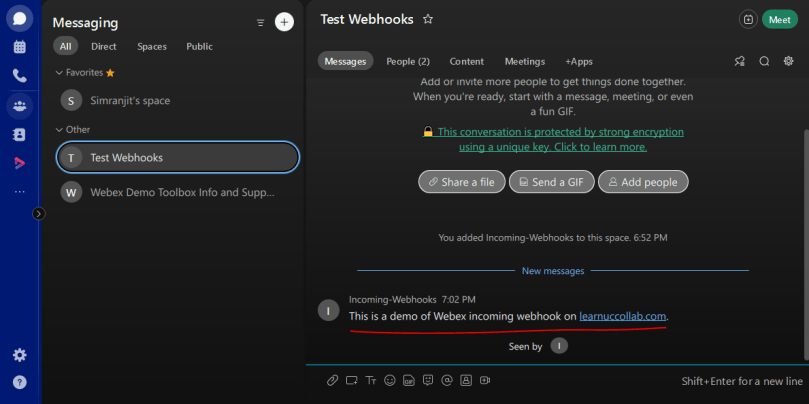
Task: Open the emoji picker in composer
Action: click(390, 381)
